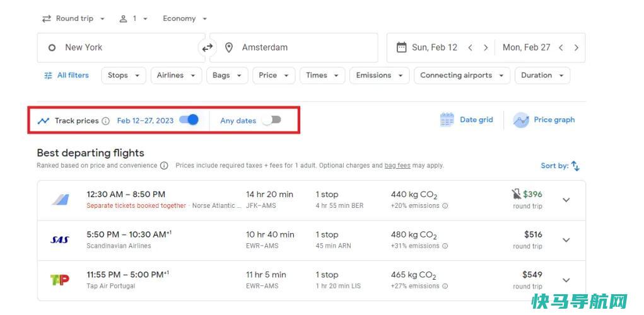This screenshot has width=644, height=315.
Task: Click no-carry-on bag icon beside $396
Action: coord(516,194)
